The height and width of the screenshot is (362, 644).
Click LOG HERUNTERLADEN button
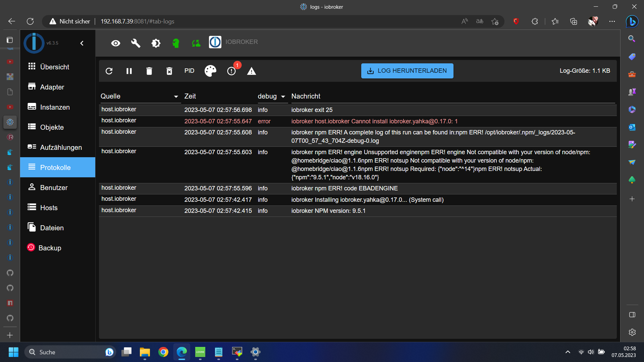point(407,71)
